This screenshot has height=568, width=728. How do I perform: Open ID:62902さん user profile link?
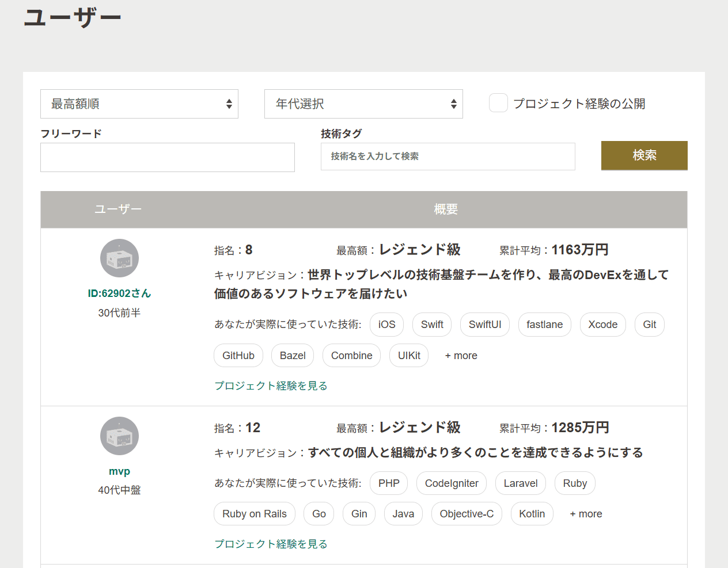(119, 293)
